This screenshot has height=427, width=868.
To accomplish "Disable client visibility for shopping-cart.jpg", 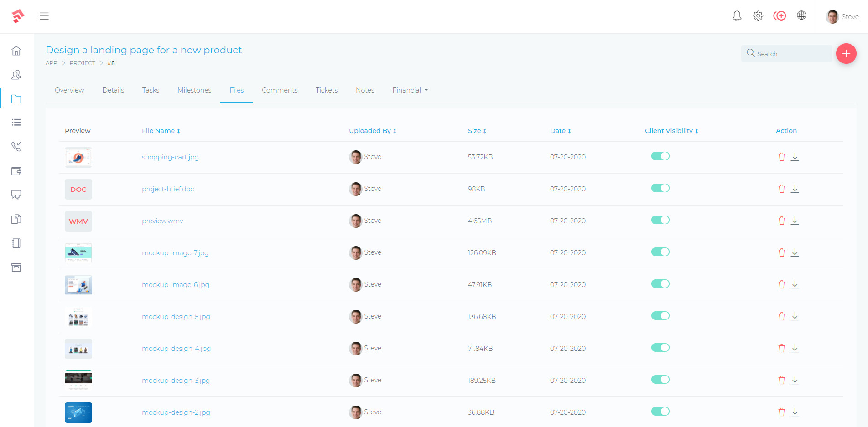I will pos(660,156).
